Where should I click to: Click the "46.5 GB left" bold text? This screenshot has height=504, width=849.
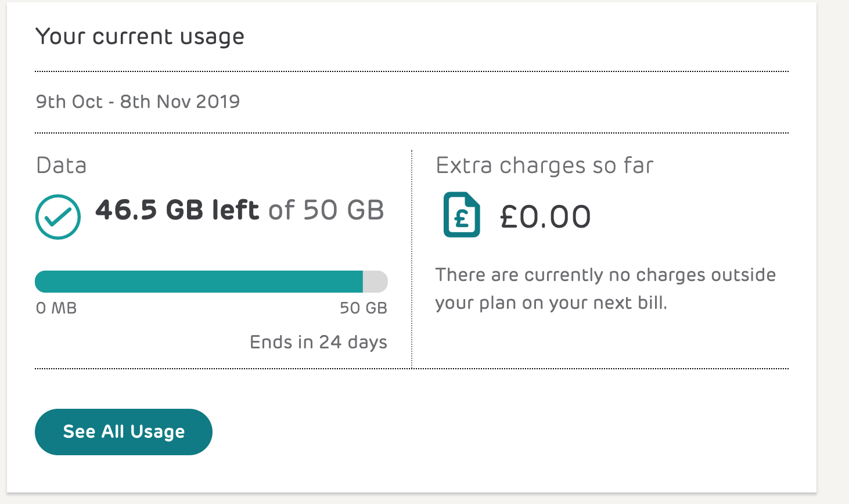pyautogui.click(x=177, y=210)
